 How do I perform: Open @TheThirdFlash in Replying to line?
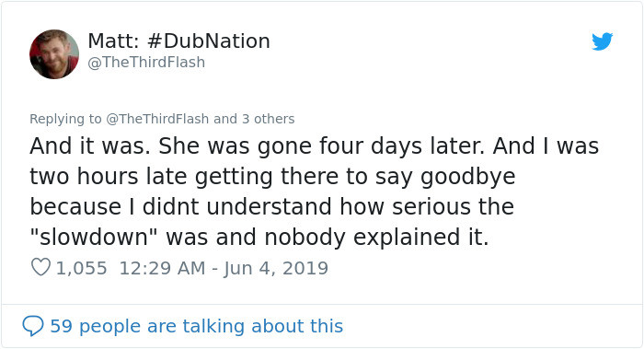(157, 119)
